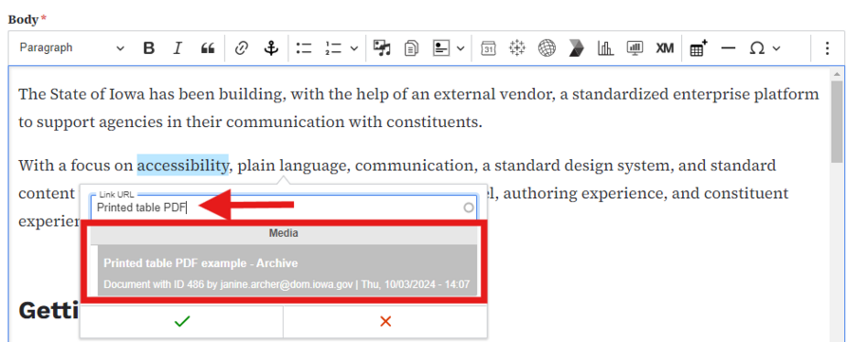
Task: Click the bar chart icon
Action: [x=605, y=48]
